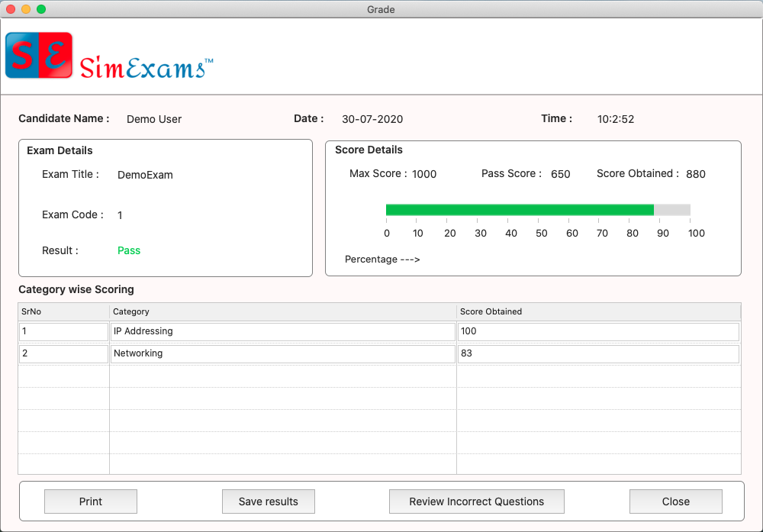Viewport: 763px width, 532px height.
Task: Click the SE logo icon
Action: [39, 56]
